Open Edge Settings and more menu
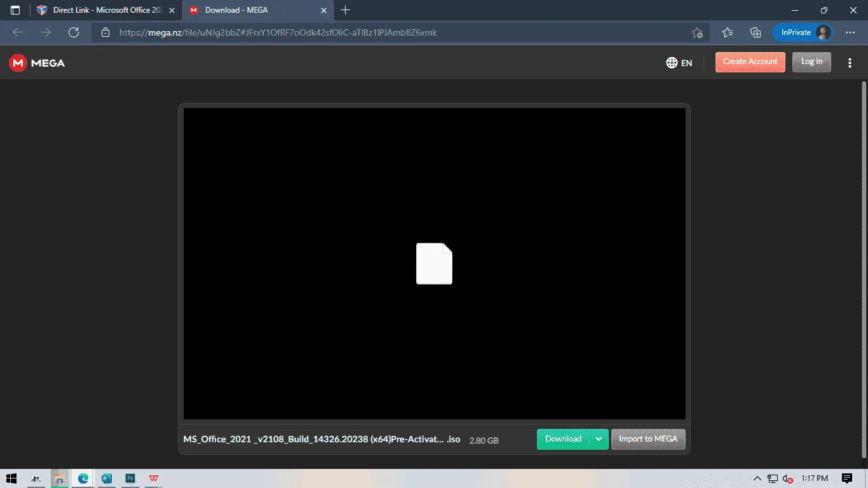 tap(850, 32)
